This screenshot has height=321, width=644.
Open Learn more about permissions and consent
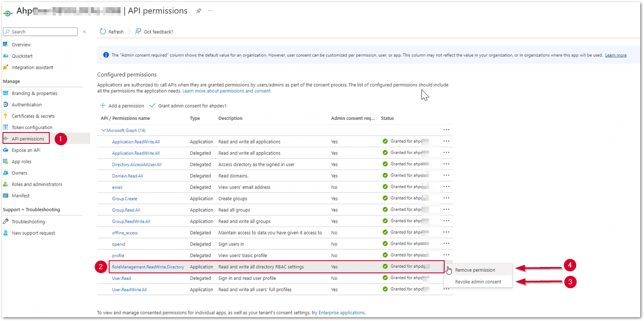226,91
